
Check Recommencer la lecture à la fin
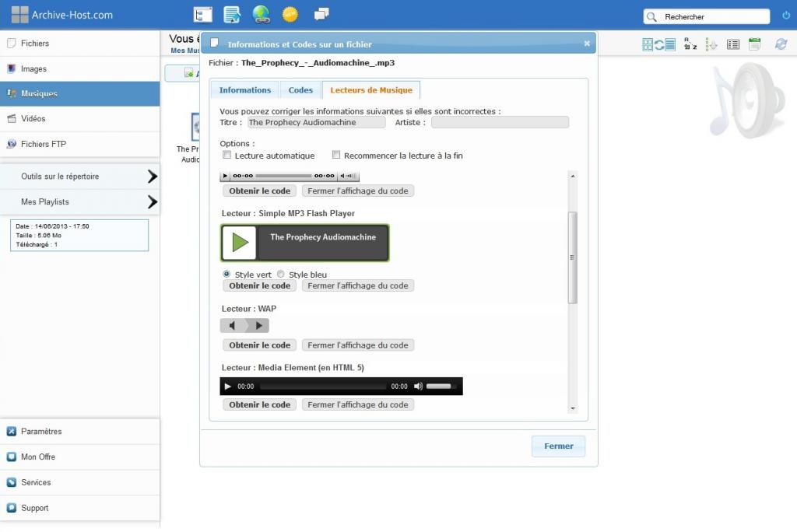[336, 156]
